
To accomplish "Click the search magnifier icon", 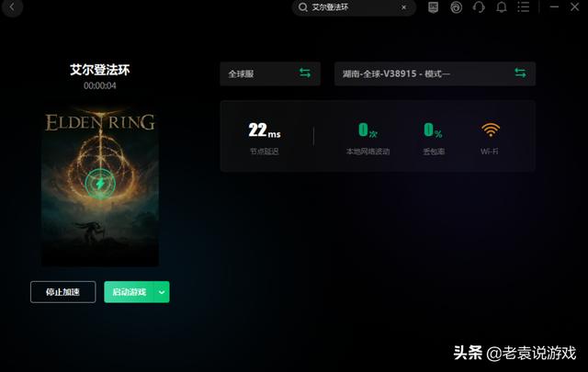I will point(302,7).
